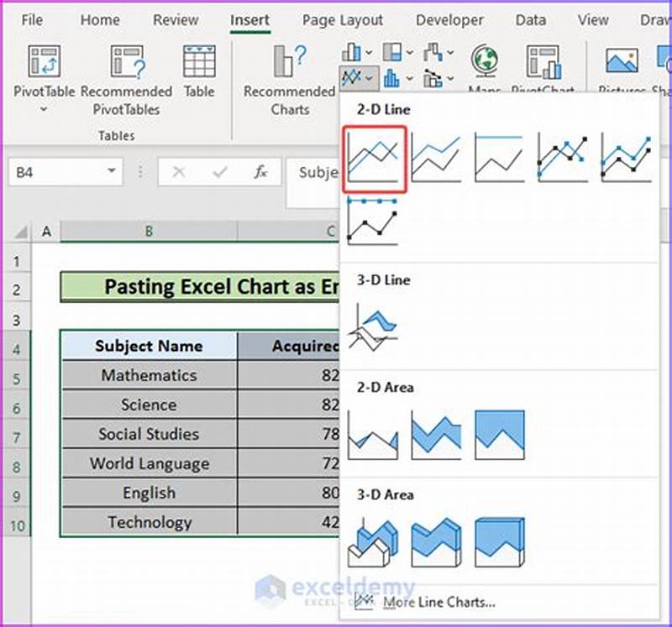Select the column chart insert icon
This screenshot has width=672, height=627.
coord(351,52)
